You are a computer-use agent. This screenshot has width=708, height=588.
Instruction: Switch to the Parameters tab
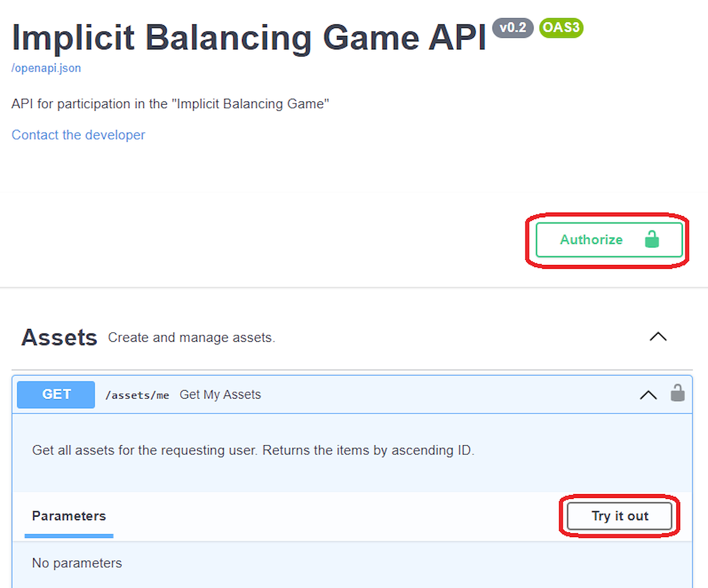pyautogui.click(x=69, y=516)
